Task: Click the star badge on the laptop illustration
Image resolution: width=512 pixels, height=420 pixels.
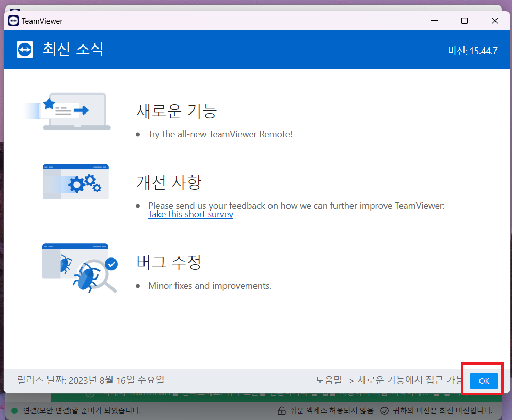Action: coord(50,103)
